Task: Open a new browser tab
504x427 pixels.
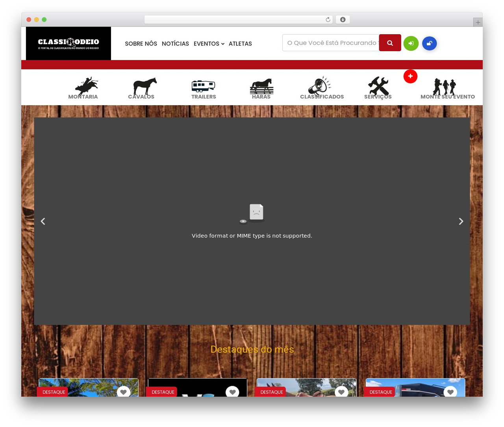Action: [478, 22]
